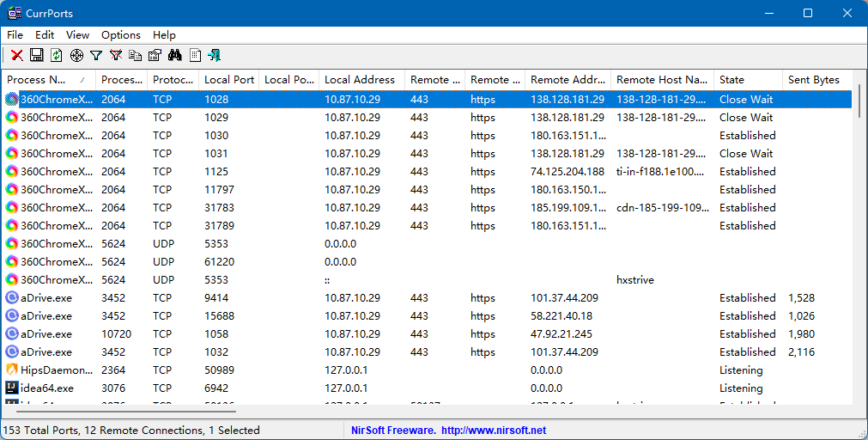Click the red X Close Selected Connections icon
Screen dimensions: 868x440
[17, 55]
